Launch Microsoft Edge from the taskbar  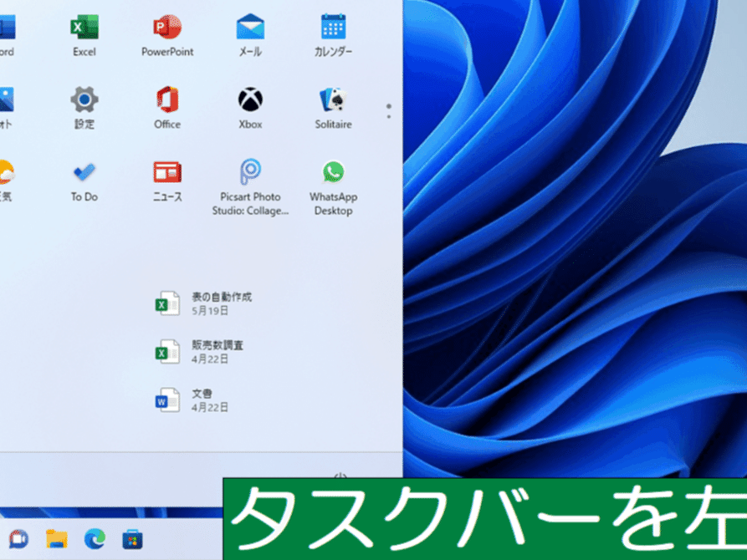coord(95,538)
